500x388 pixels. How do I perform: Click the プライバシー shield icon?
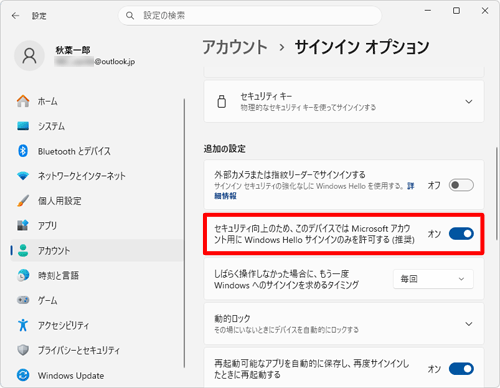click(x=23, y=350)
